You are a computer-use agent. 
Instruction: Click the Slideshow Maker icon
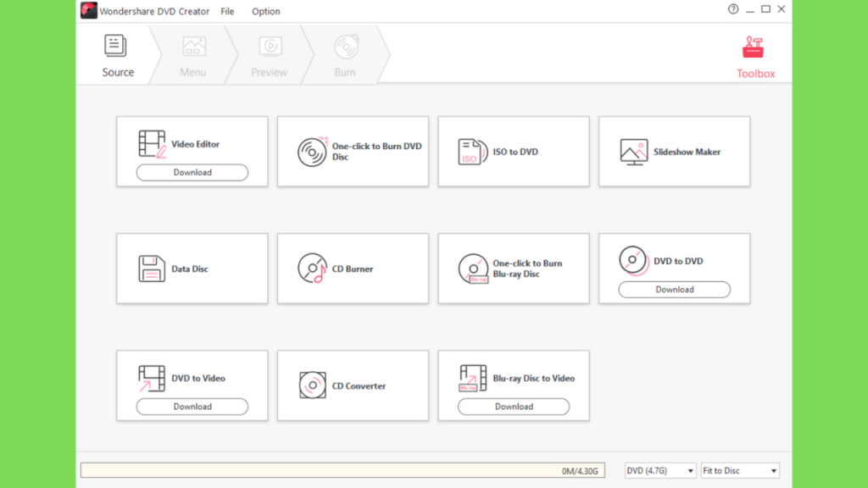[x=634, y=152]
